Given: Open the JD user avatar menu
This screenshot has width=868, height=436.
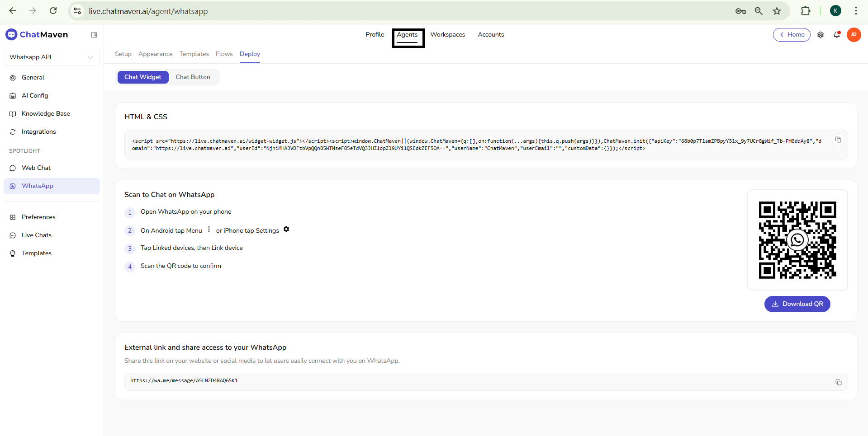Looking at the screenshot, I should pyautogui.click(x=854, y=35).
